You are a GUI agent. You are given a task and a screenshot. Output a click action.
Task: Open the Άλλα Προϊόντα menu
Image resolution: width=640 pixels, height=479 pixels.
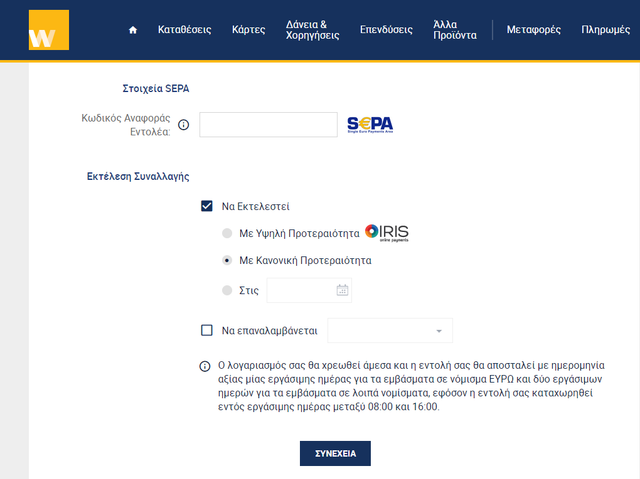coord(455,30)
